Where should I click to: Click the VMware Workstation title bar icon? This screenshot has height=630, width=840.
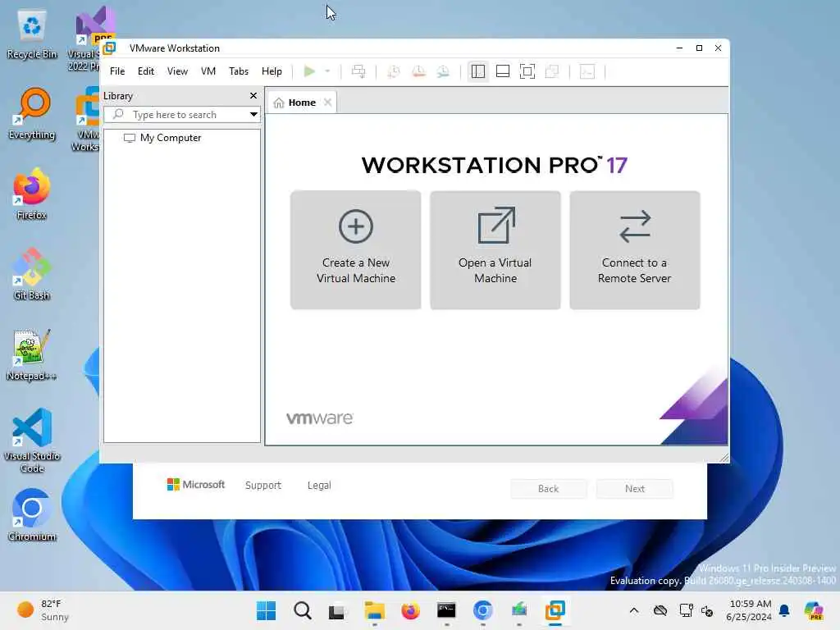click(110, 48)
